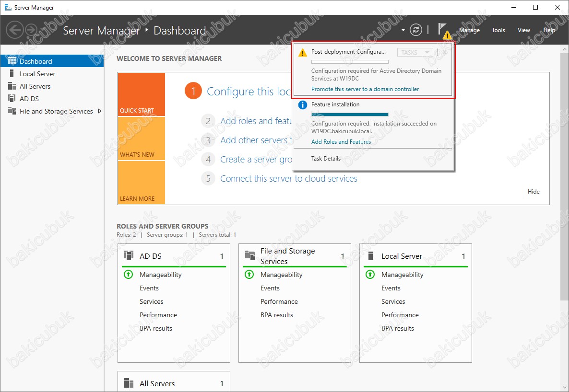The width and height of the screenshot is (569, 392).
Task: Click the AD DS tile icon
Action: 129,255
